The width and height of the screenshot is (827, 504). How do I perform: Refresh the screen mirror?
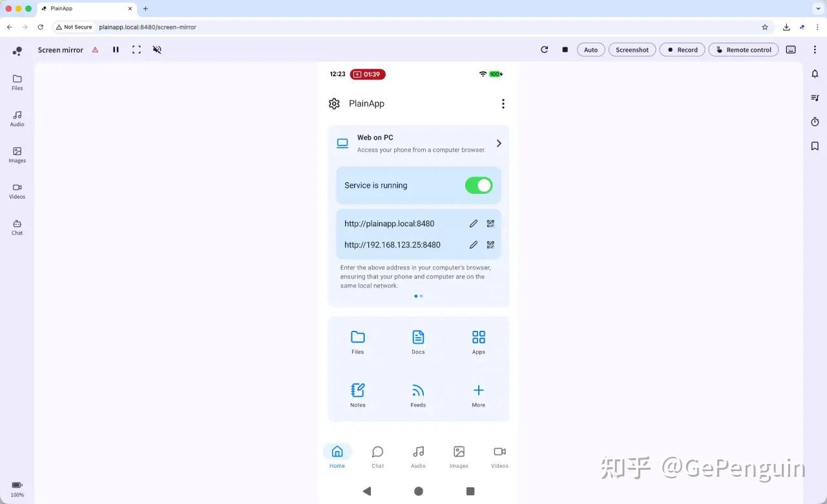(544, 50)
